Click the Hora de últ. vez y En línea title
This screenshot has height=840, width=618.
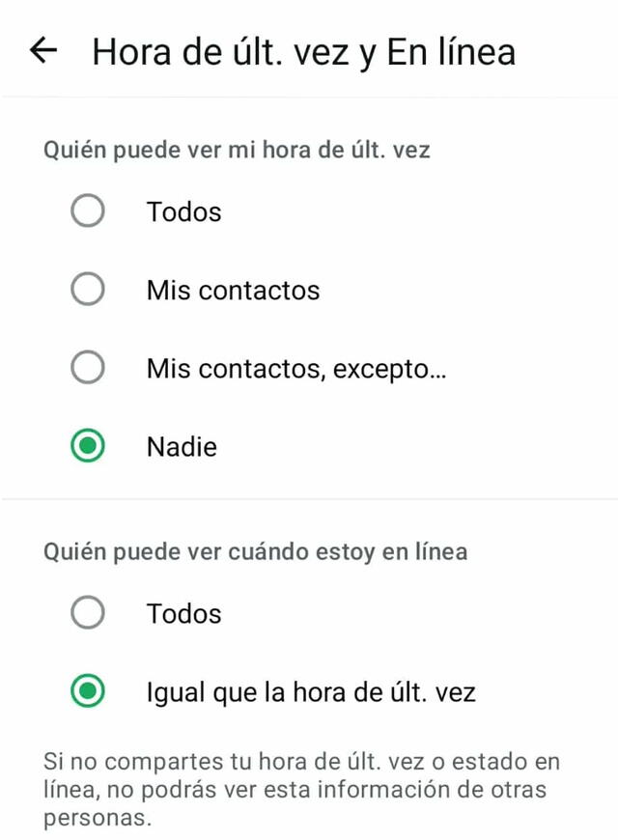pyautogui.click(x=303, y=51)
